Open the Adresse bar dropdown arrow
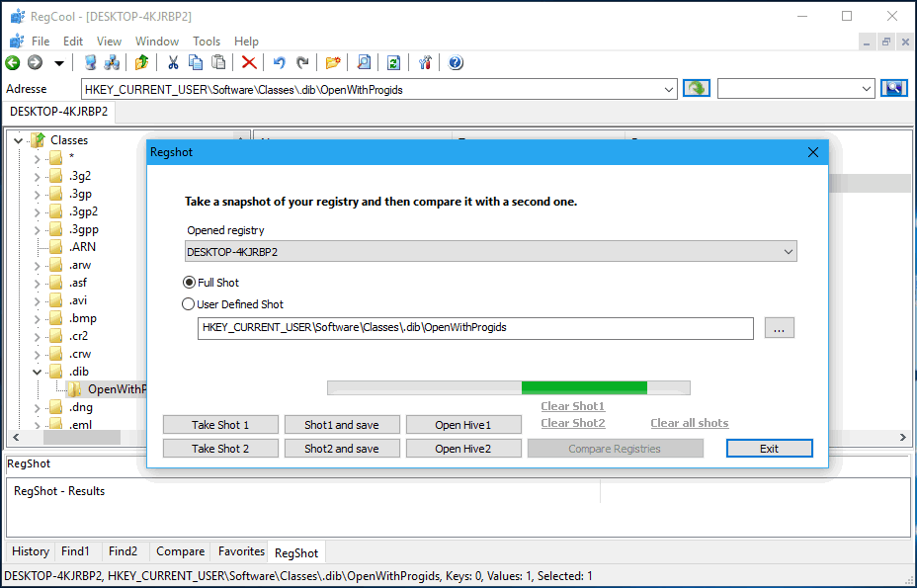 pos(668,90)
